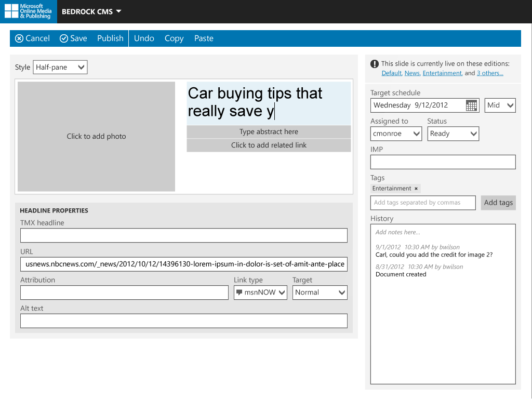
Task: Click the Add notes here history field
Action: pyautogui.click(x=398, y=232)
